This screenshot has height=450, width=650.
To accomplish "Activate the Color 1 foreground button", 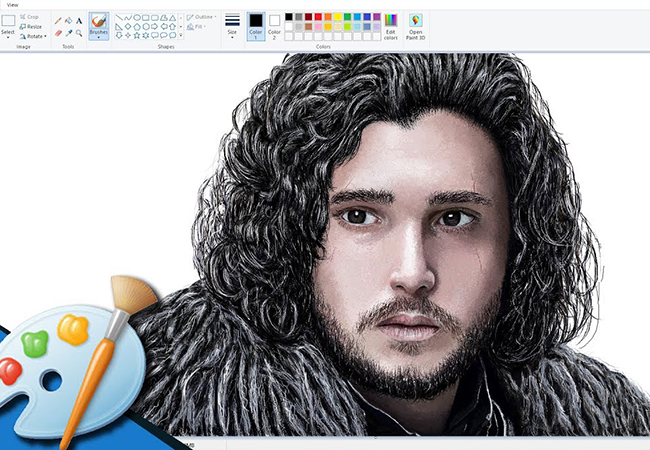I will (256, 26).
